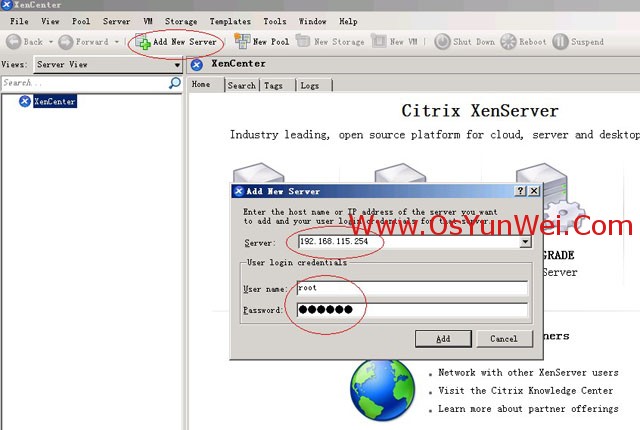Open the Forward history dropdown arrow
Screen dimensions: 640x430
pos(117,42)
